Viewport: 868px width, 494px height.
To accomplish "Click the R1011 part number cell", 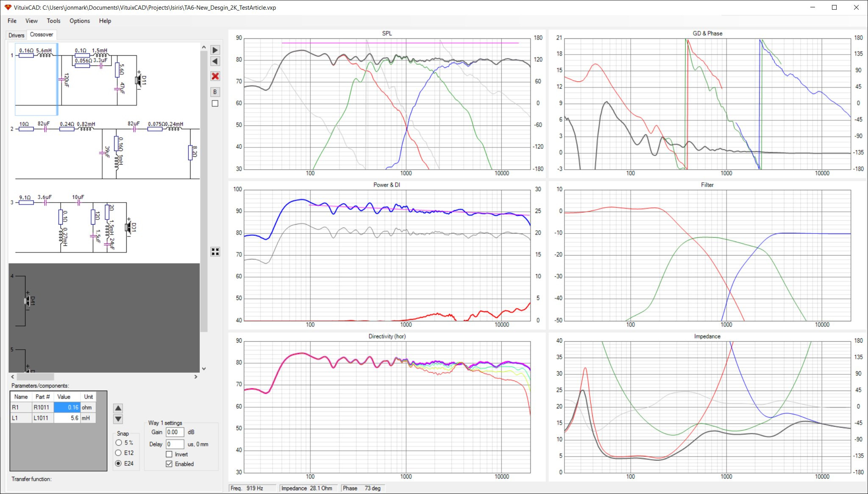I will [43, 408].
